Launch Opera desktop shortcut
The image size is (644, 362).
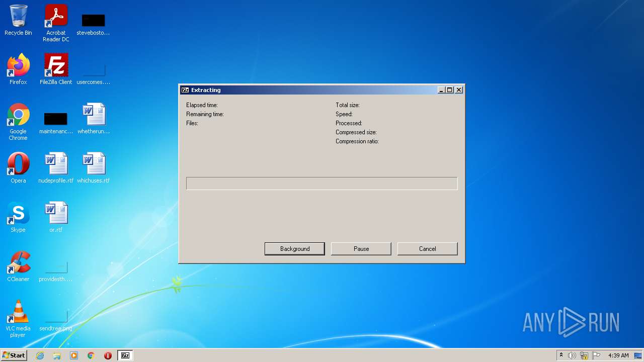pyautogui.click(x=18, y=168)
